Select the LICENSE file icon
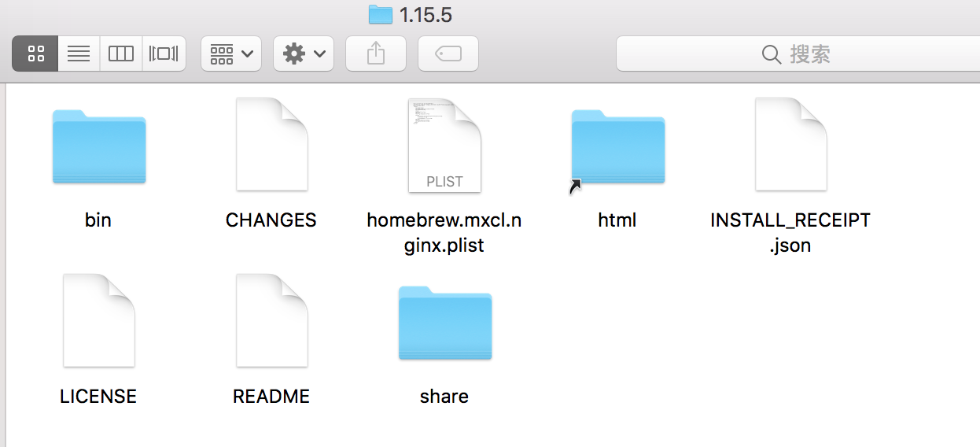The width and height of the screenshot is (980, 447). [x=98, y=320]
